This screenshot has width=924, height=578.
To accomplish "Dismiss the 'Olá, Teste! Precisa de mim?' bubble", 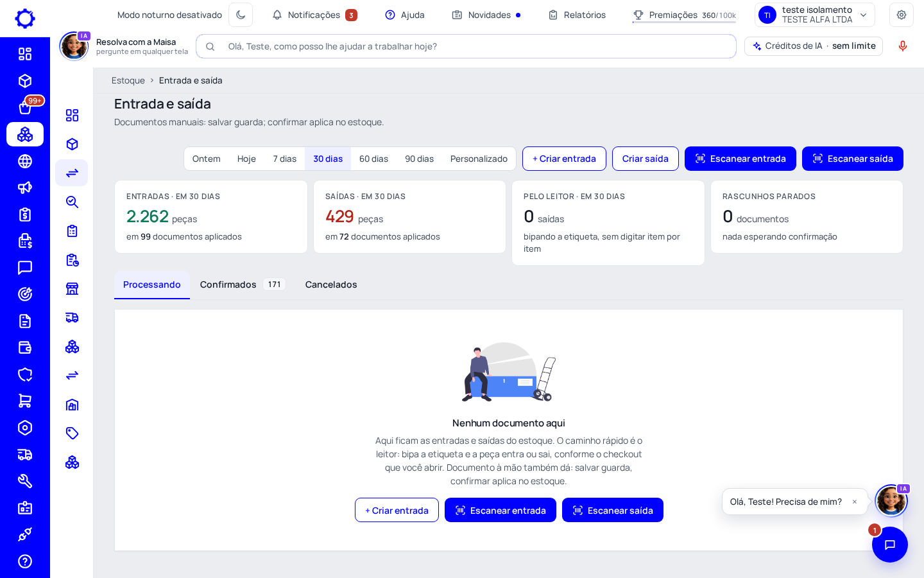I will [855, 502].
